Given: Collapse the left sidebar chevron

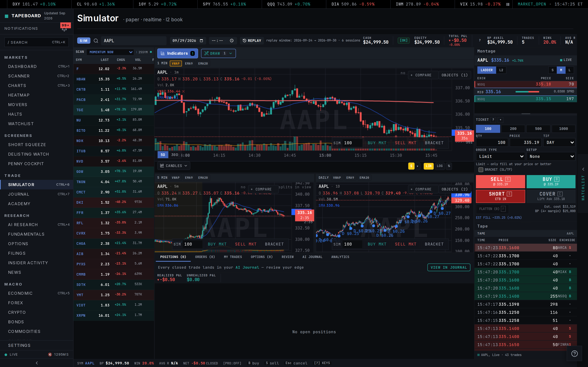Looking at the screenshot, I should pyautogui.click(x=37, y=363).
